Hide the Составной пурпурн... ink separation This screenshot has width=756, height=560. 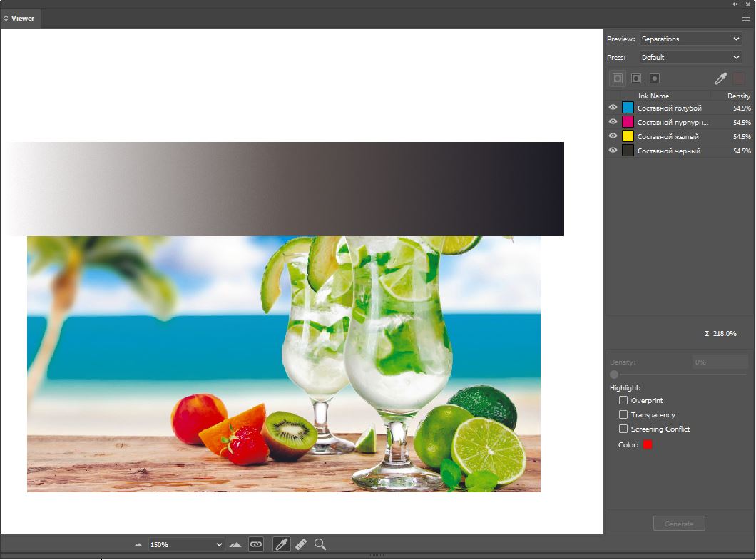click(x=613, y=121)
